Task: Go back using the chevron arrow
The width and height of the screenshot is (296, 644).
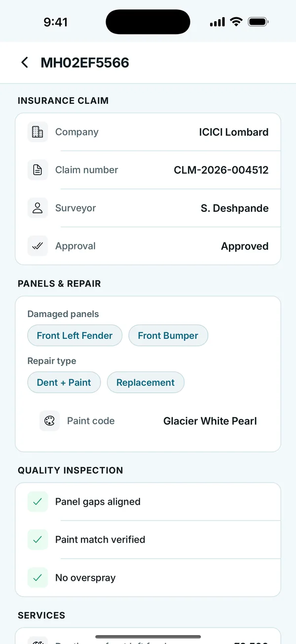Action: (x=25, y=63)
